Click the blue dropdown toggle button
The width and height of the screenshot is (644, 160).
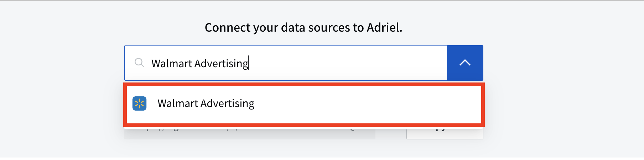point(465,63)
